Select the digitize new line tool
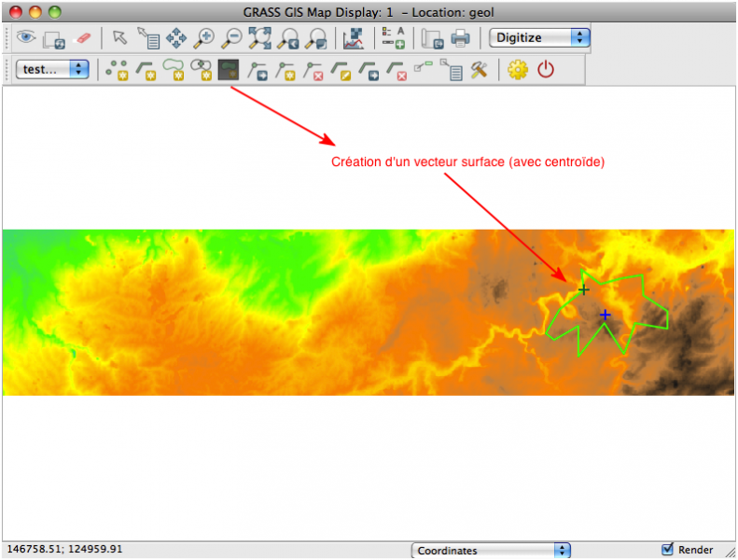 [x=145, y=70]
